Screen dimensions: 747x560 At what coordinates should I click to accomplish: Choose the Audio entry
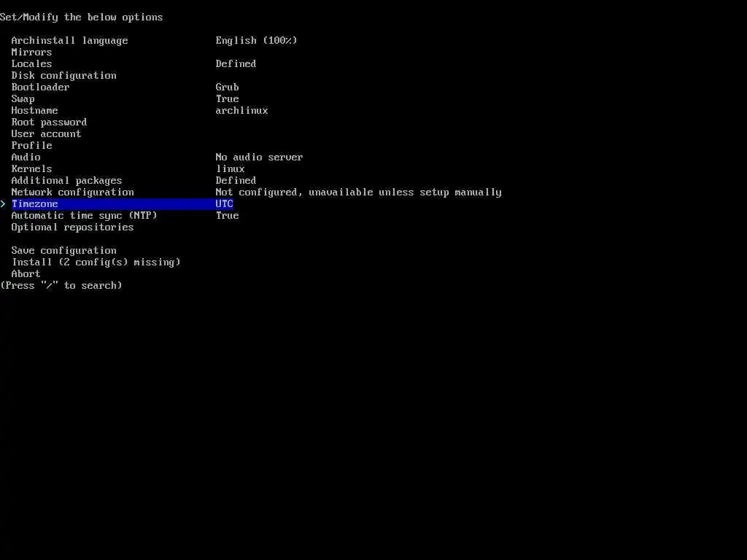[26, 157]
